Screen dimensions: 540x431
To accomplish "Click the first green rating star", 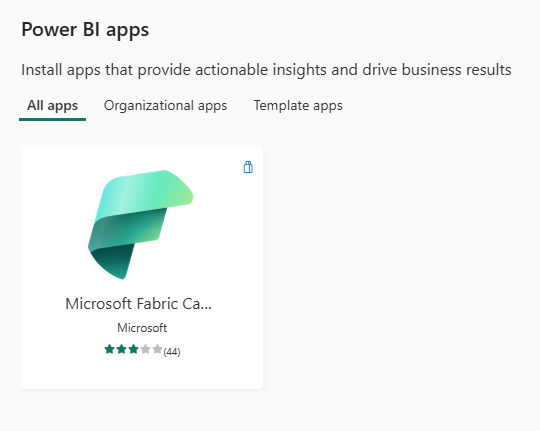I will [110, 349].
